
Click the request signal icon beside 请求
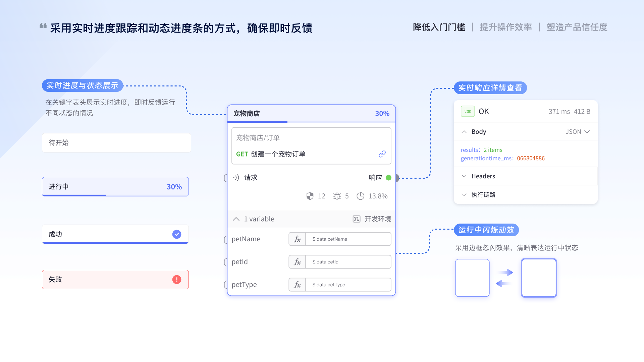[x=236, y=178]
